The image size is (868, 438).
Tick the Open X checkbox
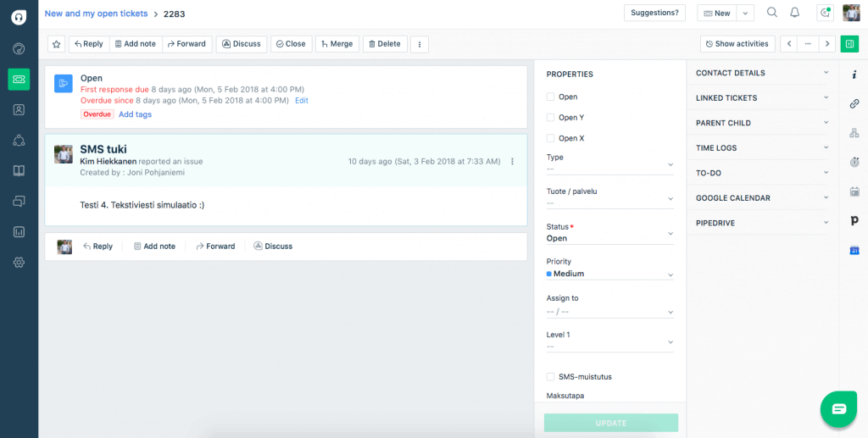[x=550, y=138]
